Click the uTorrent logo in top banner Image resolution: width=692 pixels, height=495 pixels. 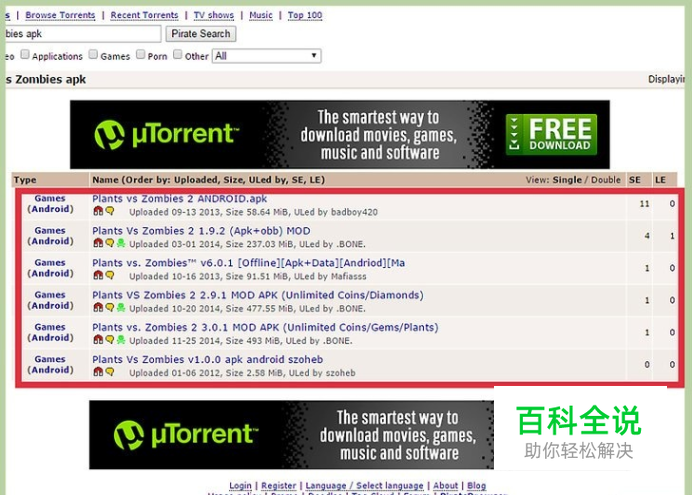166,135
